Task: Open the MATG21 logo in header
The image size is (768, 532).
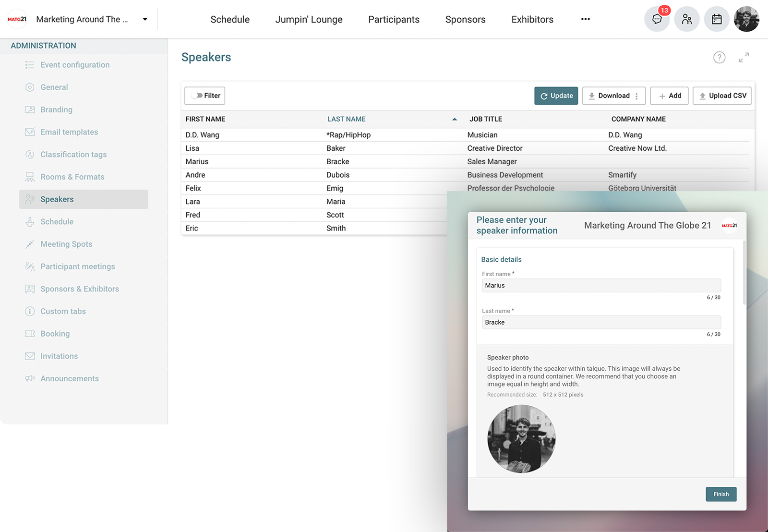Action: [17, 19]
